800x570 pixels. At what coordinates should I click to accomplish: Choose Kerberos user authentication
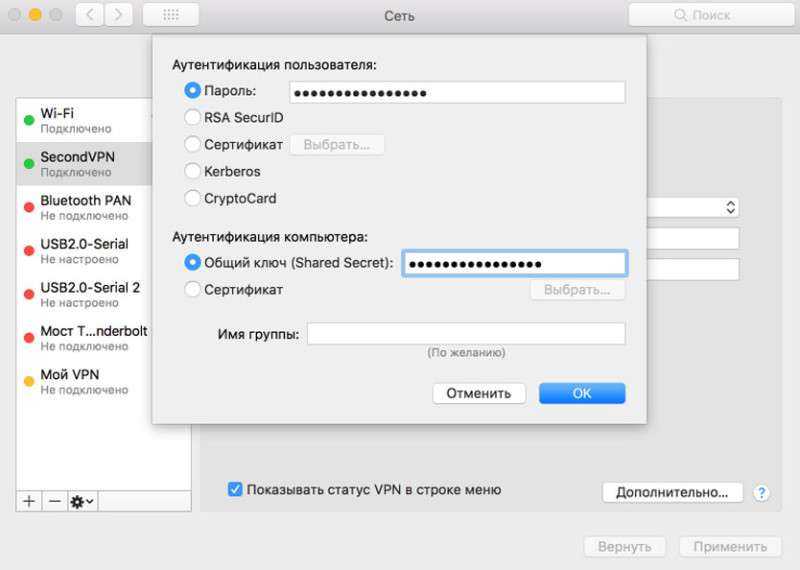point(192,171)
